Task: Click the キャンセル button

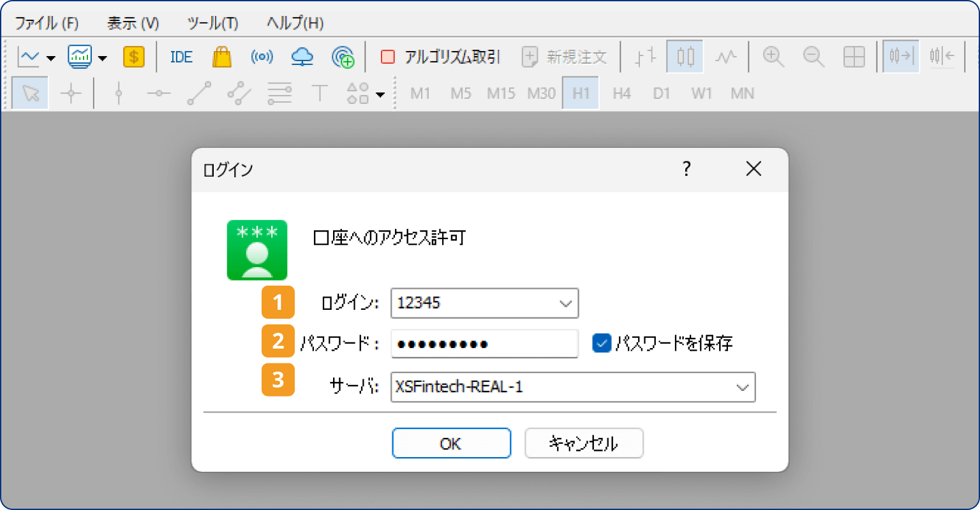Action: pyautogui.click(x=584, y=443)
